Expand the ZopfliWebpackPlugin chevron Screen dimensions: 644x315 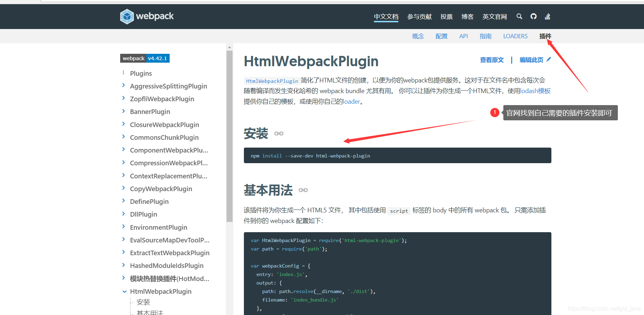123,98
